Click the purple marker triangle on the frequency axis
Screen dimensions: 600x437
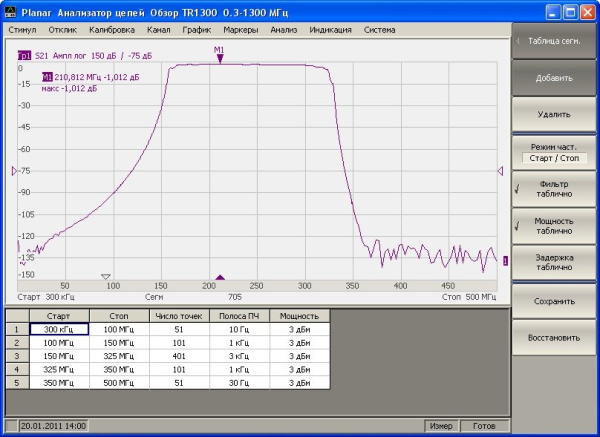point(220,277)
